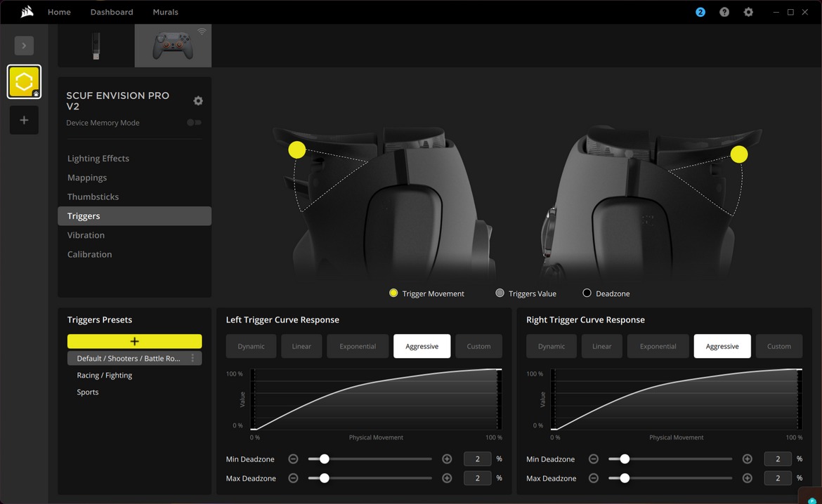The height and width of the screenshot is (504, 822).
Task: Edit right trigger Min Deadzone value field
Action: [x=778, y=459]
